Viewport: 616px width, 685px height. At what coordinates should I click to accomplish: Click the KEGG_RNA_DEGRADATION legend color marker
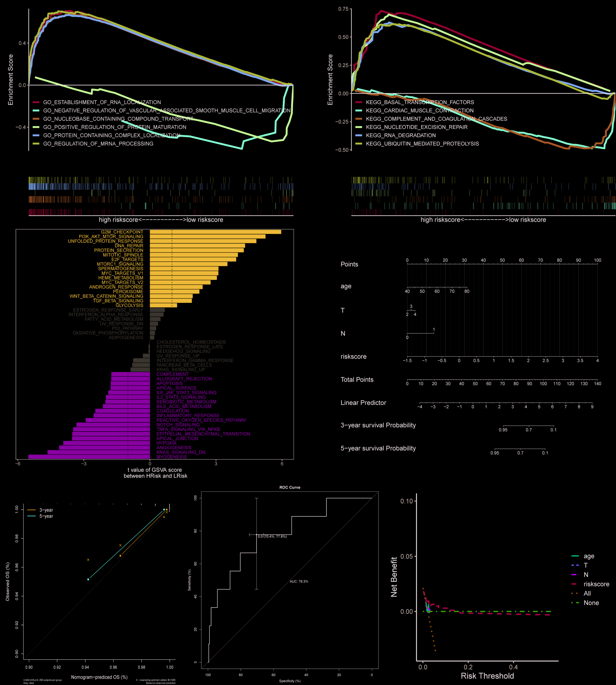click(359, 135)
